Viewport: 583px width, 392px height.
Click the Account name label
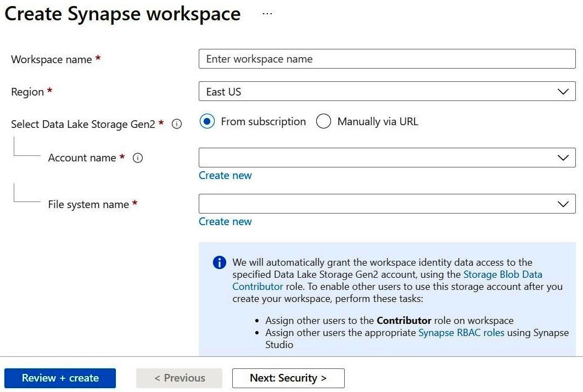82,158
